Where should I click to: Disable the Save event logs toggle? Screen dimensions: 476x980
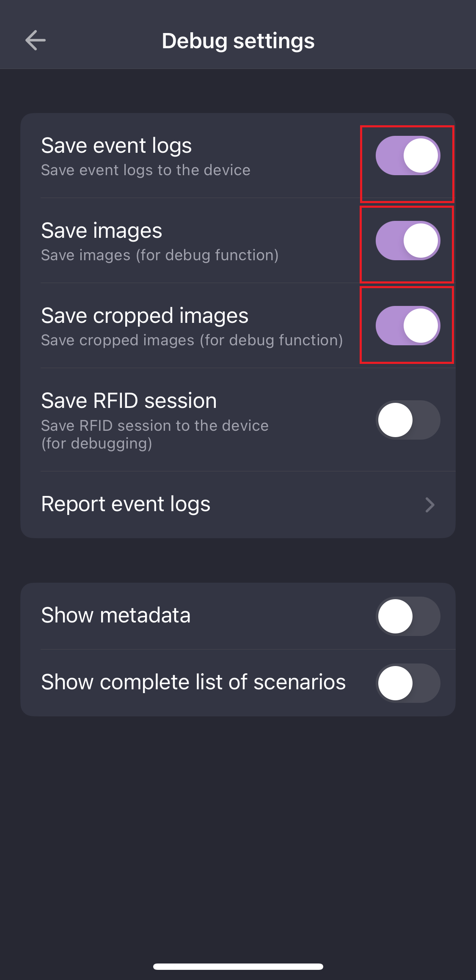[x=408, y=156]
